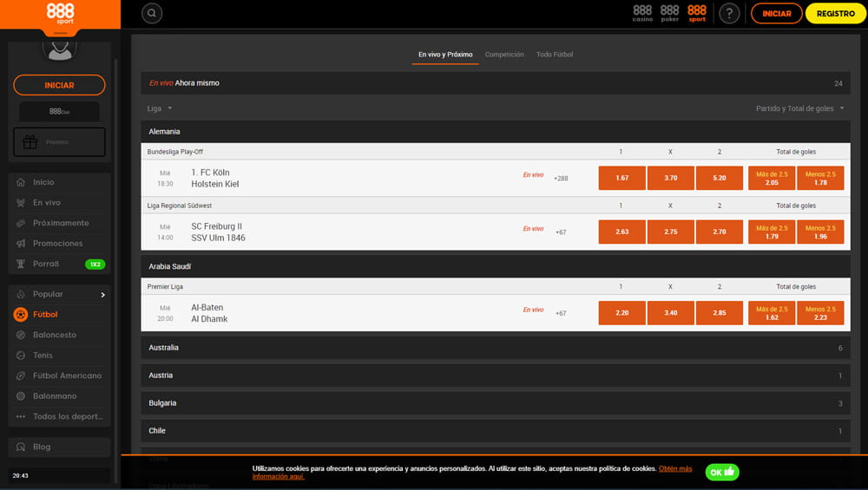Click the Próximamente sidebar icon
The width and height of the screenshot is (868, 490).
point(21,223)
